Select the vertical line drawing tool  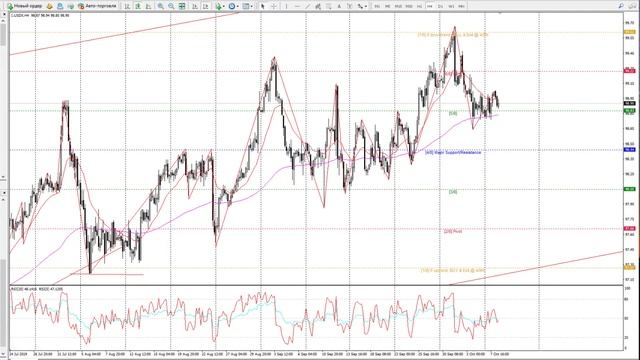pyautogui.click(x=286, y=6)
